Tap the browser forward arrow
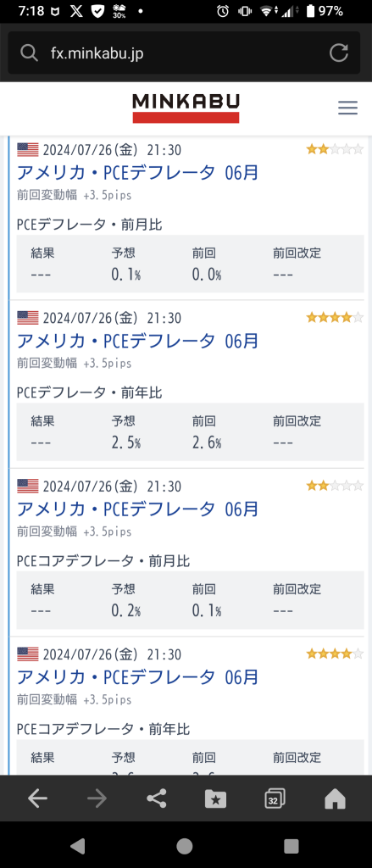Screen dimensions: 372x868 pyautogui.click(x=97, y=798)
